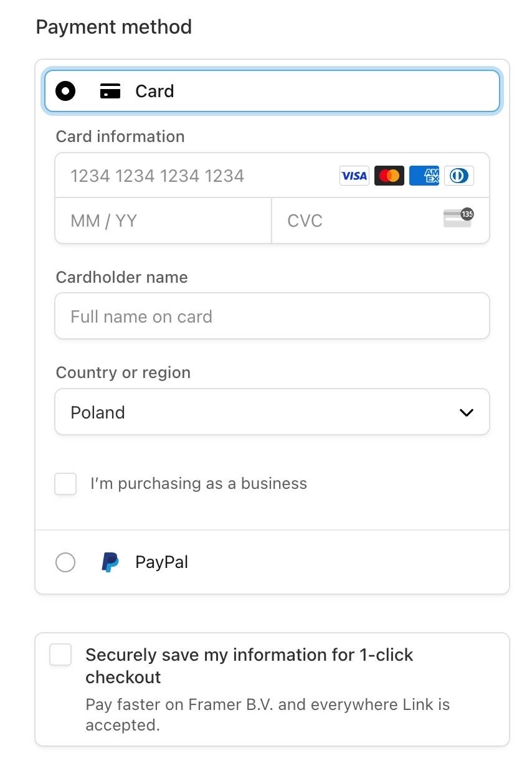Click the Diners Club logo icon
This screenshot has width=532, height=771.
point(459,176)
